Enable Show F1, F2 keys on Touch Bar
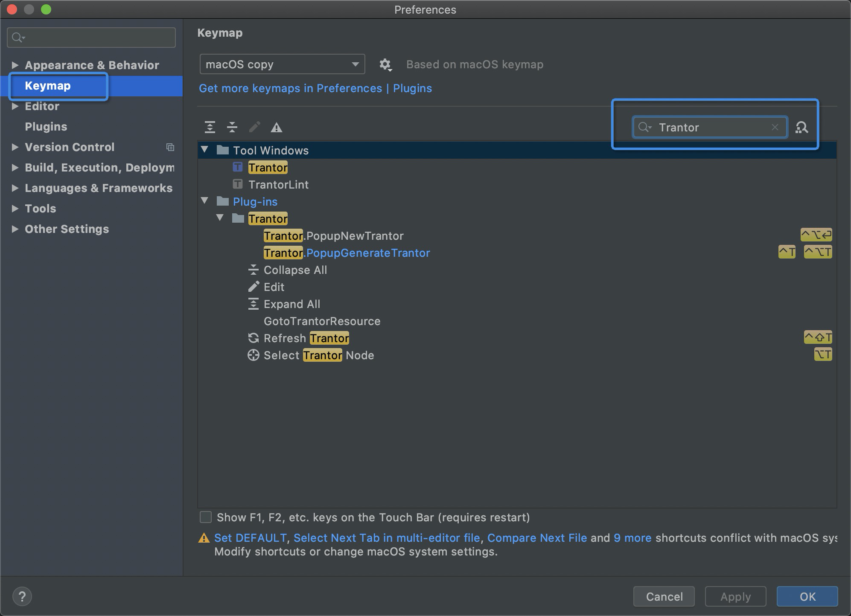Viewport: 851px width, 616px height. pos(206,517)
